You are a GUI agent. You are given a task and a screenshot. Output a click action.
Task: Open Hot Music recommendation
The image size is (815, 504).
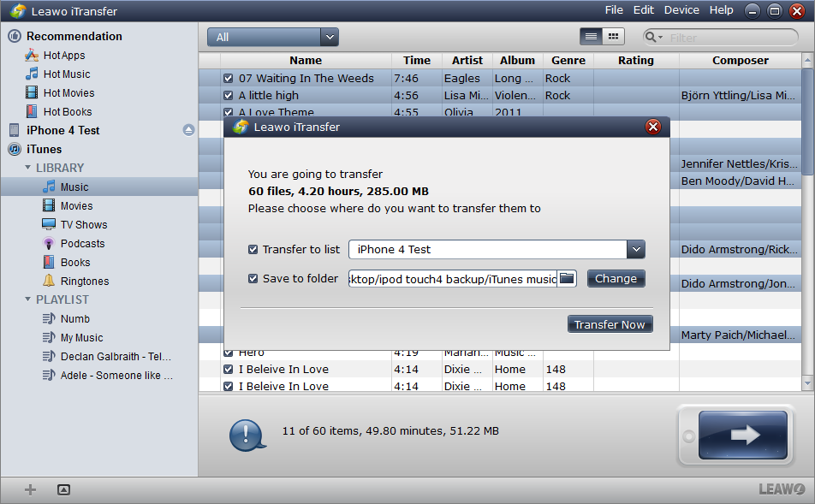coord(57,74)
